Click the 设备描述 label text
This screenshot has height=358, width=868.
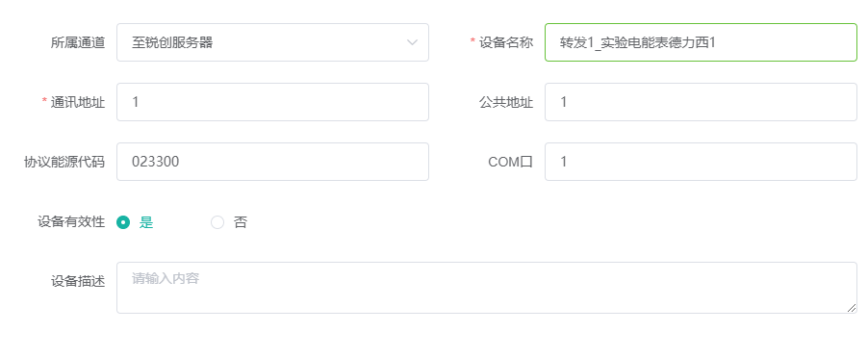78,282
